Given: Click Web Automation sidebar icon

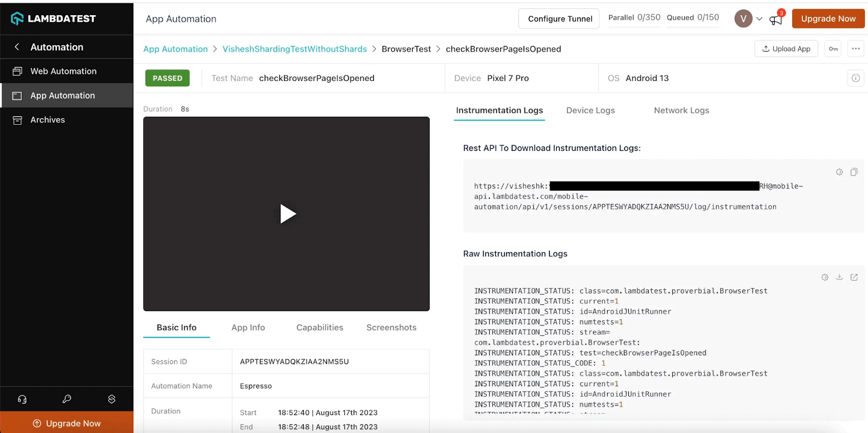Looking at the screenshot, I should (17, 71).
